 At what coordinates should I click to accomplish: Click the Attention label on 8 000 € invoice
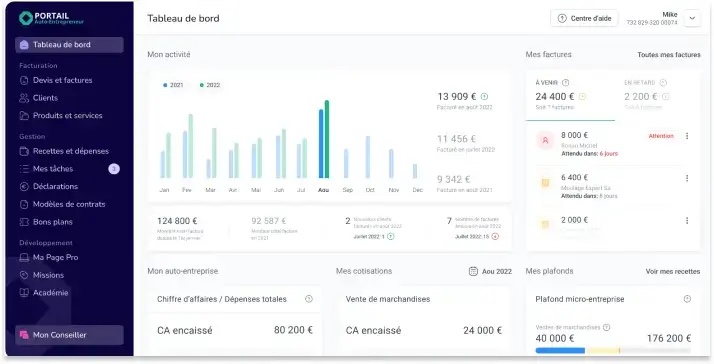click(x=661, y=136)
